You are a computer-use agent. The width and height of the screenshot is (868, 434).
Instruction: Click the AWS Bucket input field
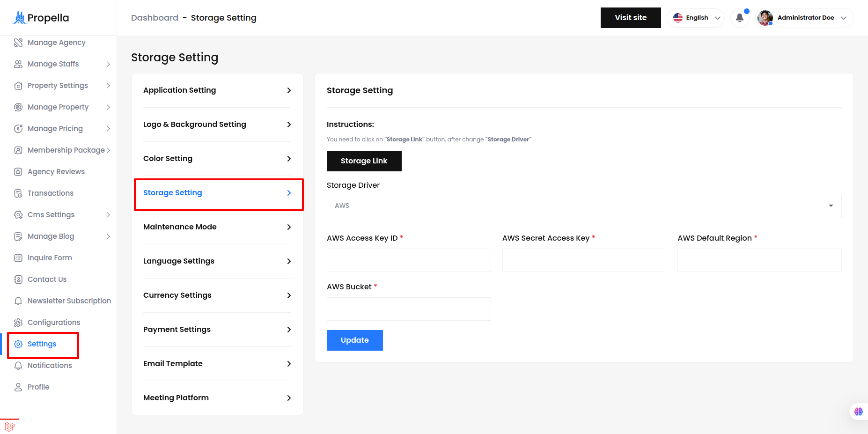(409, 309)
